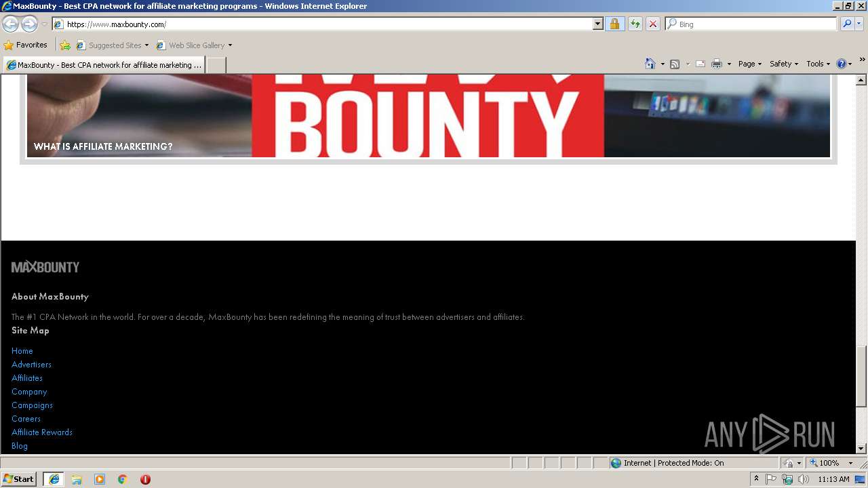The image size is (868, 488).
Task: Click the vertical scrollbar thumb
Action: click(861, 376)
